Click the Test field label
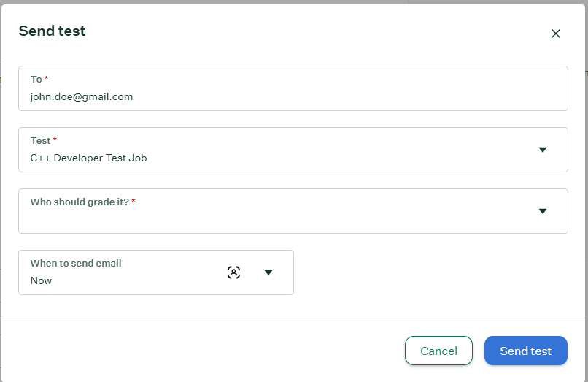 tap(40, 140)
